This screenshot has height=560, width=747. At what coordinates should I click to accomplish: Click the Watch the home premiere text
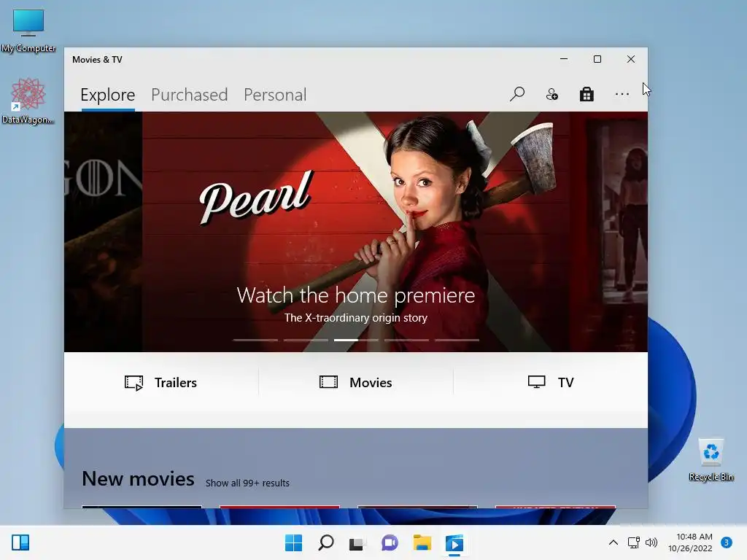356,295
